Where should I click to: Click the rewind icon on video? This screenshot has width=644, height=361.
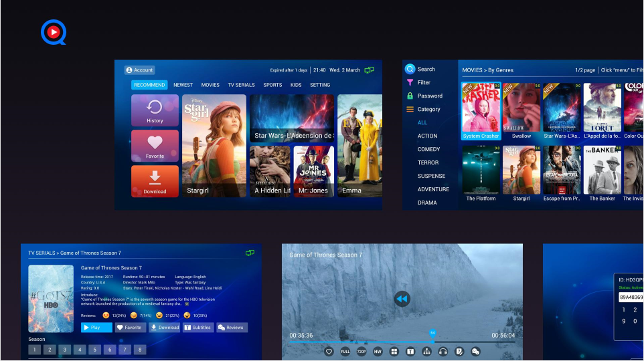tap(402, 299)
